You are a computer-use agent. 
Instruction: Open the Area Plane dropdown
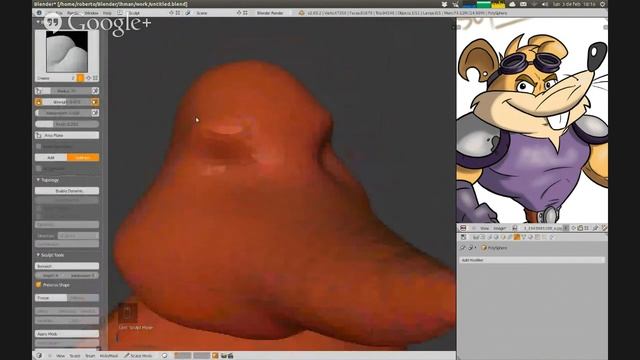(67, 135)
